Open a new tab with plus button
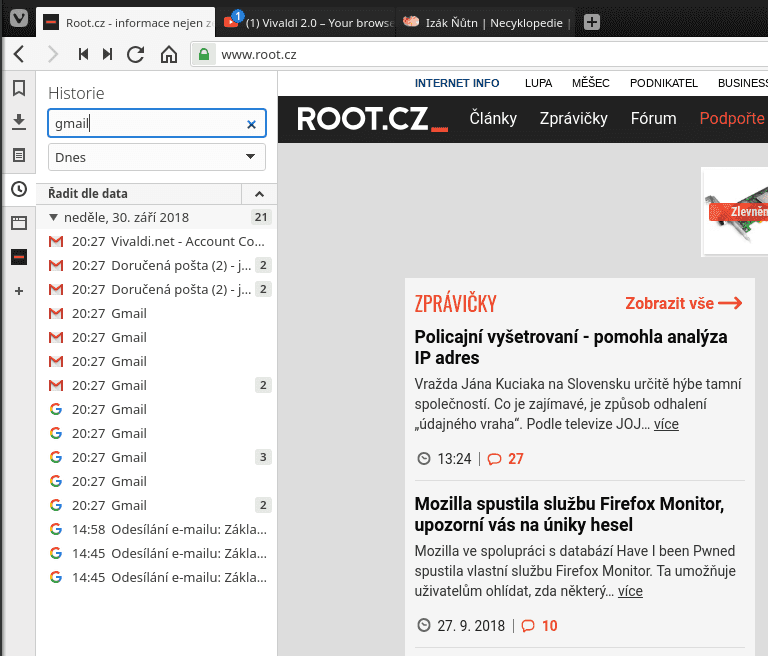The image size is (768, 656). point(592,22)
